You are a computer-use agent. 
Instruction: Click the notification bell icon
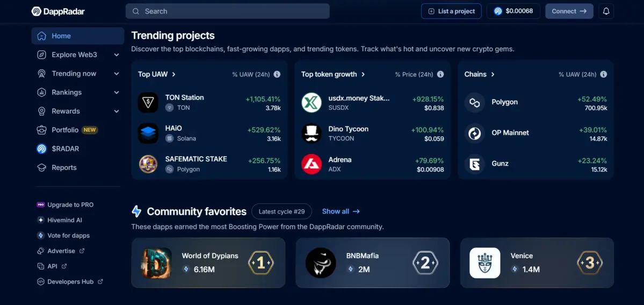tap(606, 11)
